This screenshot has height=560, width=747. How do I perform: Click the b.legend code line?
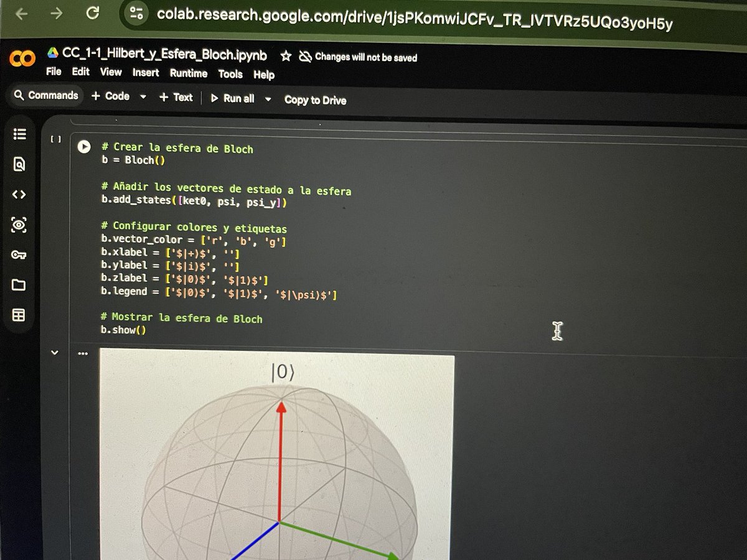(x=218, y=292)
